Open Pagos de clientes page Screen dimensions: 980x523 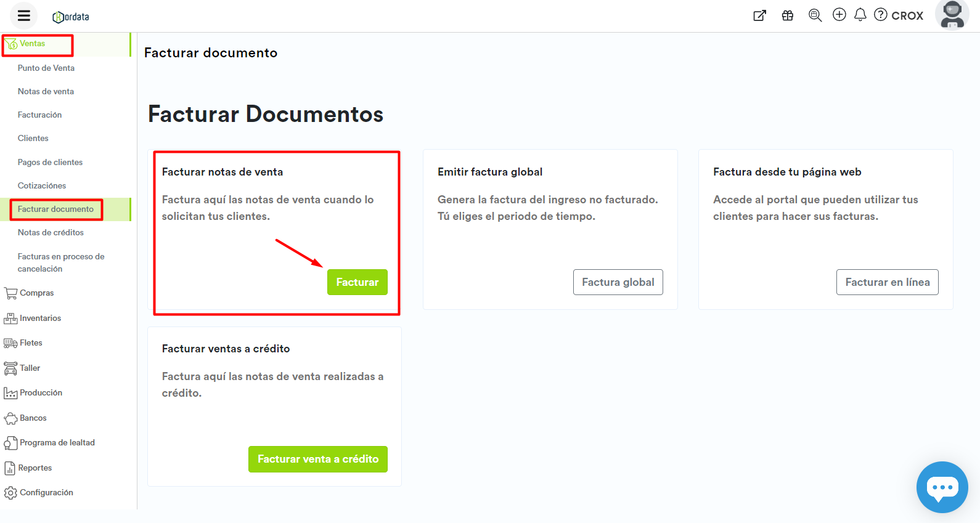click(50, 163)
